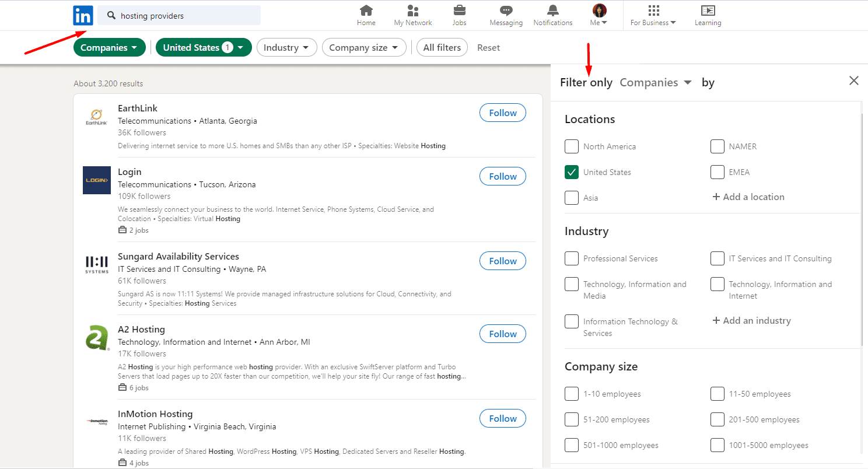Check the EMEA location
The width and height of the screenshot is (868, 469).
[x=717, y=172]
